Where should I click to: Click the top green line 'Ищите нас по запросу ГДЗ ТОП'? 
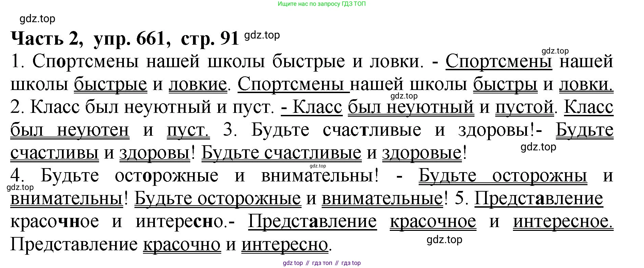click(x=322, y=4)
